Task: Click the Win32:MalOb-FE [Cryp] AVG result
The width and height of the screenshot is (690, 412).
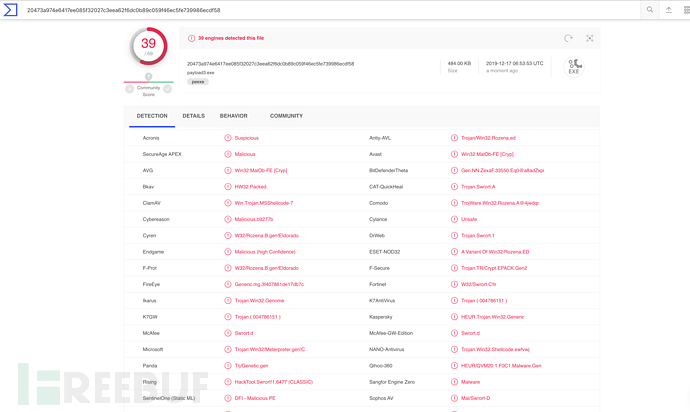Action: click(261, 170)
